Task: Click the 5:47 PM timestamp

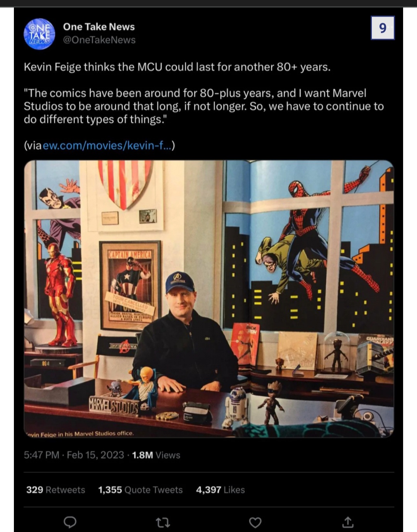Action: click(41, 455)
